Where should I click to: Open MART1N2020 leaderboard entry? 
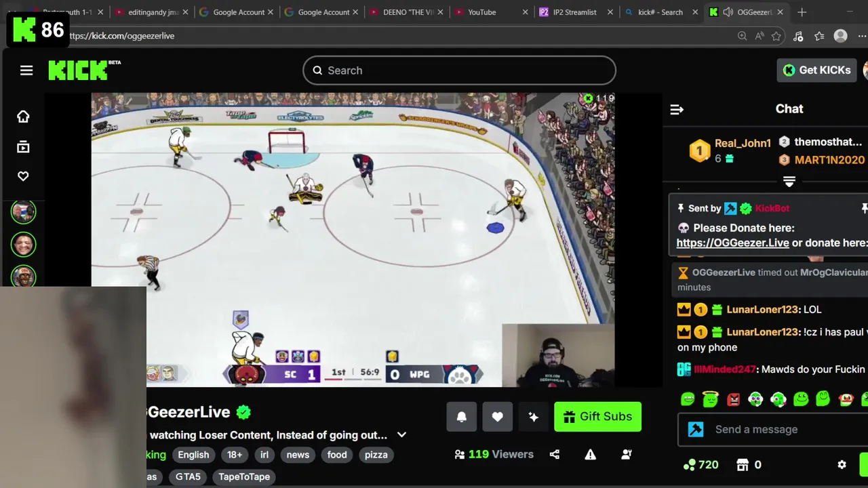[822, 160]
